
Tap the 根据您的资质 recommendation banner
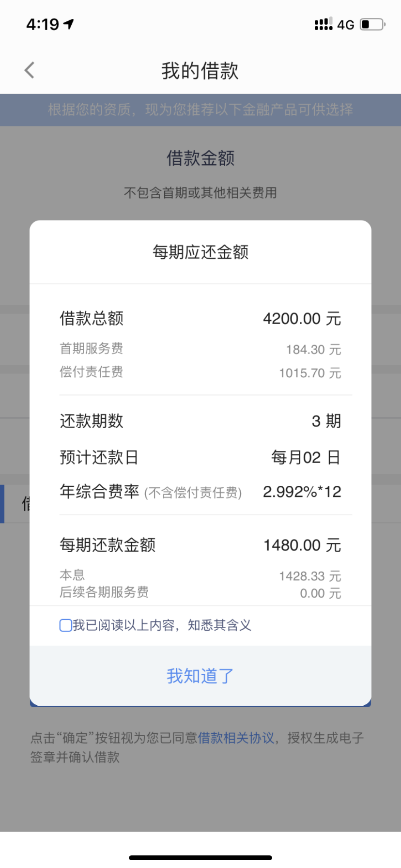coord(200,110)
